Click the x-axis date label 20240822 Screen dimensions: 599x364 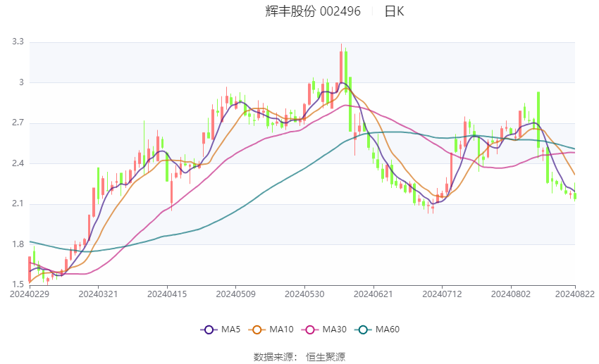(575, 294)
